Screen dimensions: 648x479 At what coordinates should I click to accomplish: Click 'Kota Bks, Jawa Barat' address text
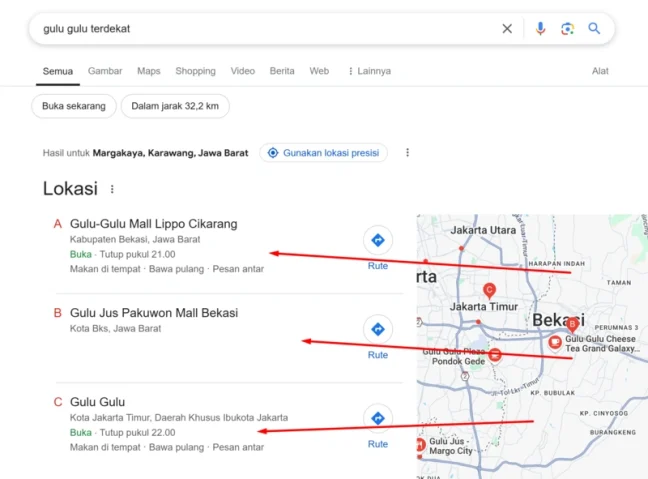[x=115, y=329]
